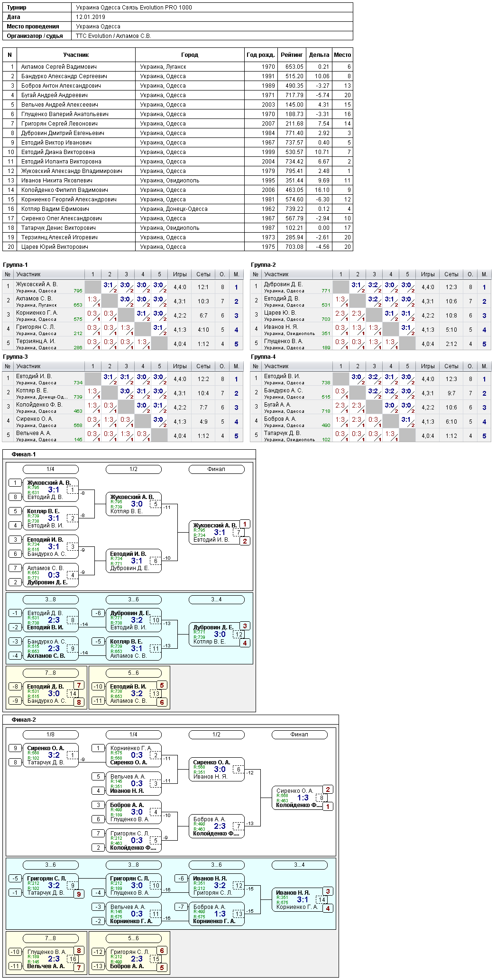
Task: Click the Сеты column header in Группа-2
Action: tap(451, 274)
